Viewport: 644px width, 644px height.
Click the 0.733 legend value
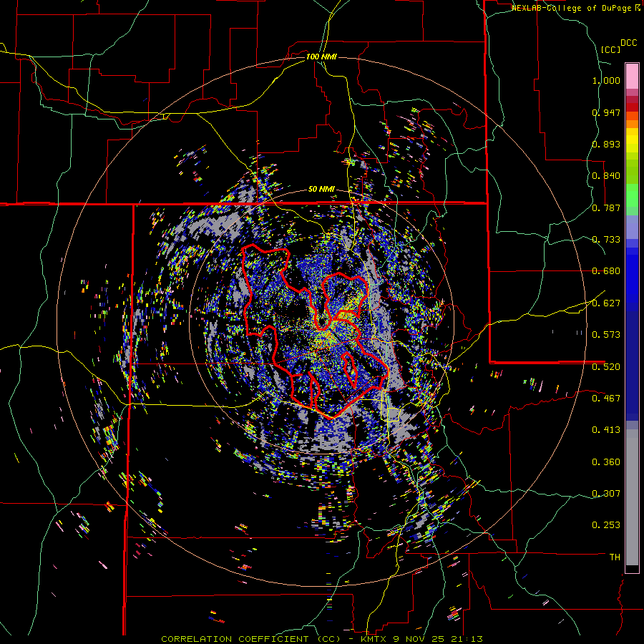[x=606, y=240]
